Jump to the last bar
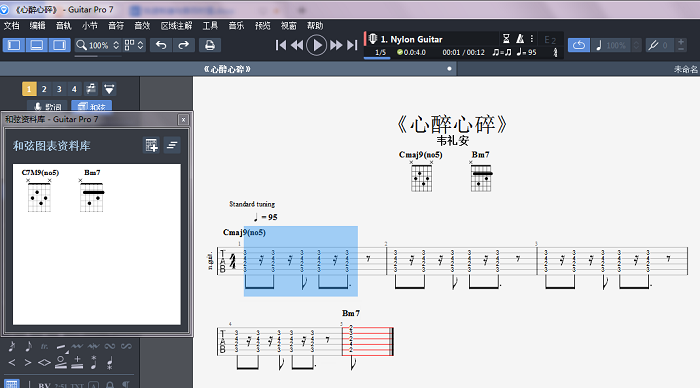Viewport: 700px width, 388px height. [x=352, y=45]
